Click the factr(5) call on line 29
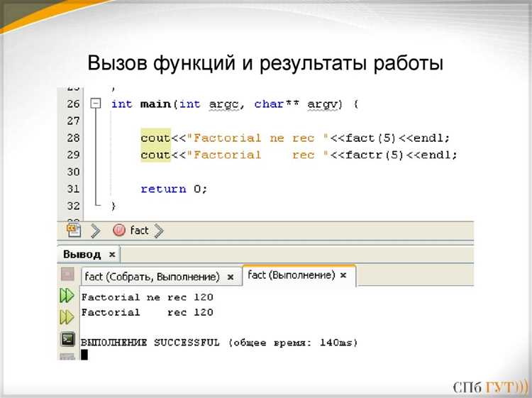 point(375,155)
